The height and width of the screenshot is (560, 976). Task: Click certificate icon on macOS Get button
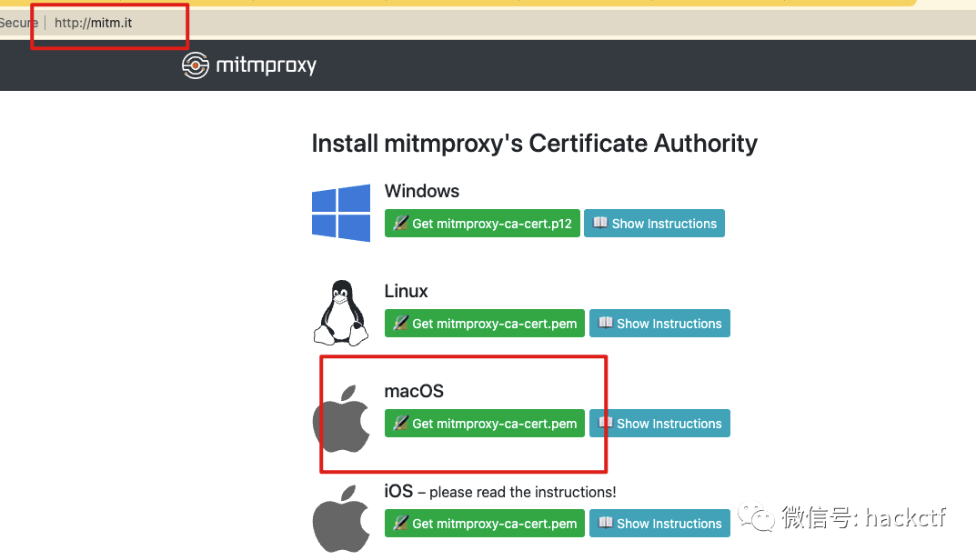click(x=401, y=423)
